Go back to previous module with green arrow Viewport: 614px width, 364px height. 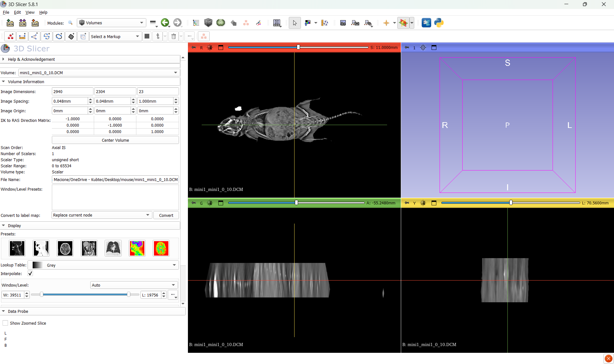point(165,23)
